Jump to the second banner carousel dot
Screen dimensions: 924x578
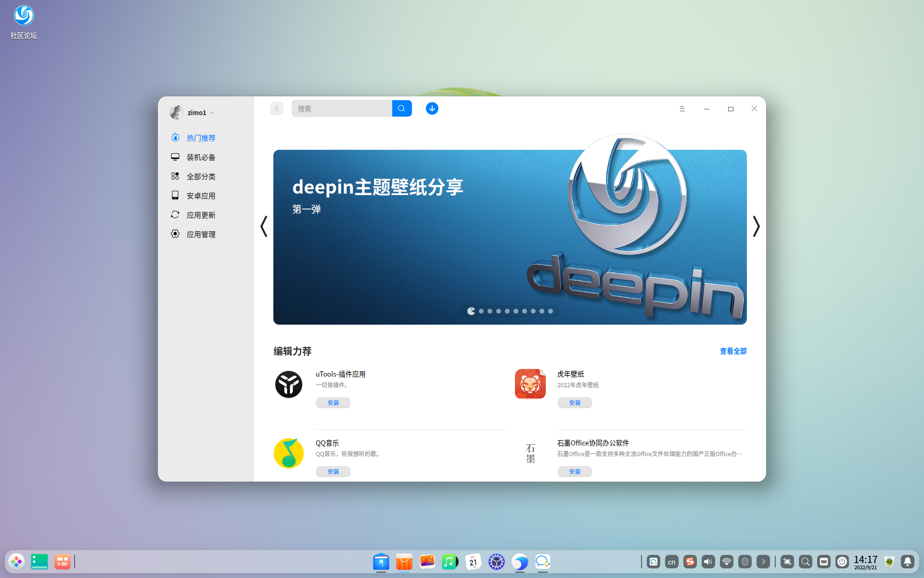click(481, 311)
